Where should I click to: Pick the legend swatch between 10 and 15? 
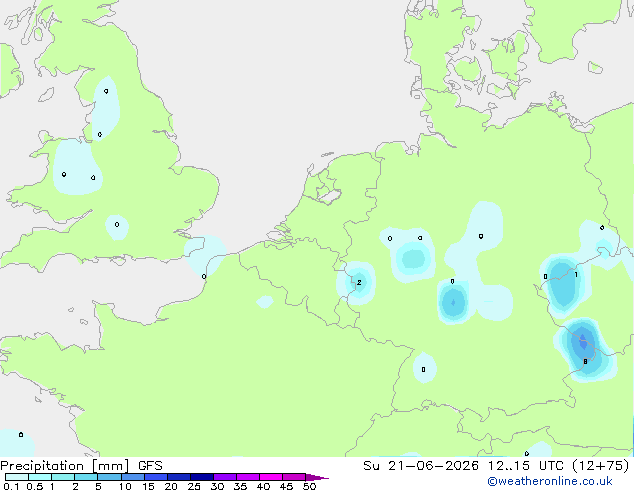tap(133, 477)
